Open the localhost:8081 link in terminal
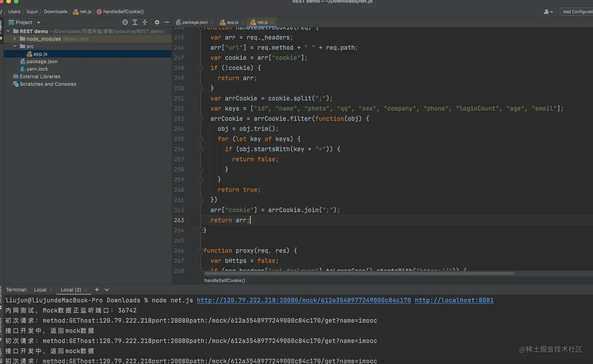Screen dimensions: 593x364 (454, 300)
